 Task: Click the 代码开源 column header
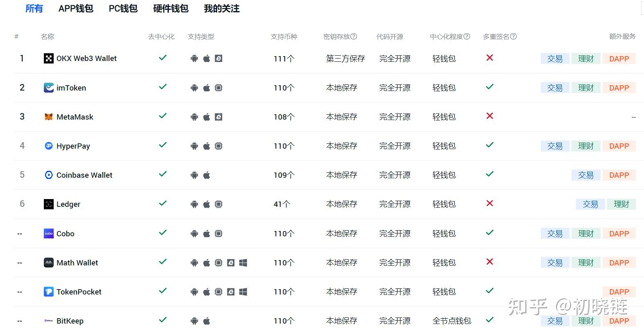coord(390,36)
